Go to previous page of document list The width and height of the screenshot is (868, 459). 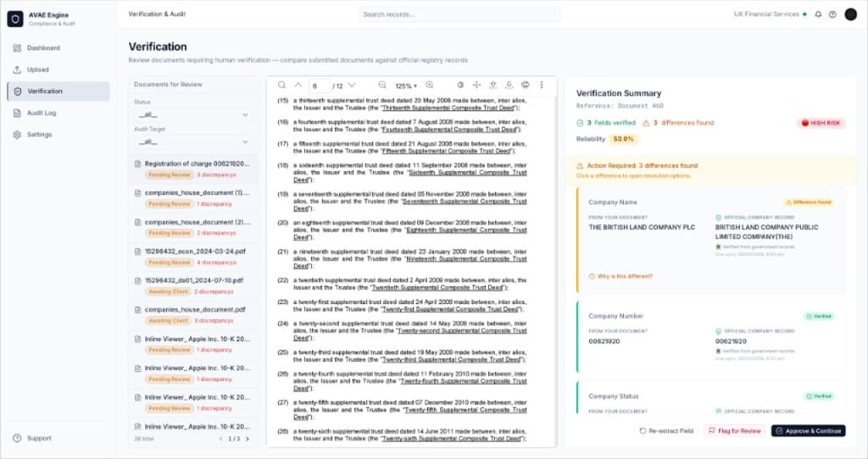(221, 439)
